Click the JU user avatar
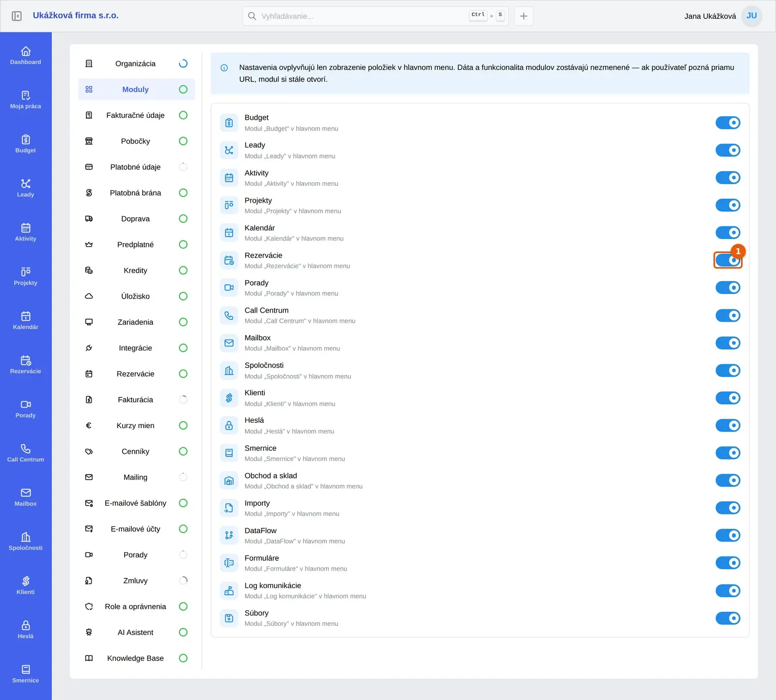The height and width of the screenshot is (700, 776). pos(752,16)
